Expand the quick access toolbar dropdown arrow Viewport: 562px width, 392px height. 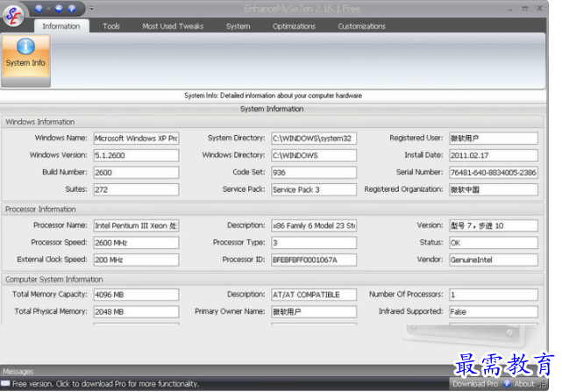click(91, 9)
